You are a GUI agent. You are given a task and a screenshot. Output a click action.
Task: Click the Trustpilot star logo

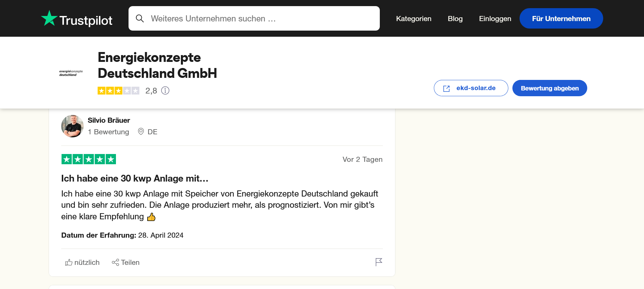click(x=49, y=18)
